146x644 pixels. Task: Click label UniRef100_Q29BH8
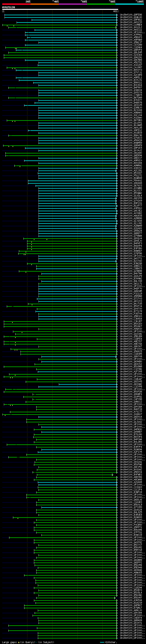[131, 271]
